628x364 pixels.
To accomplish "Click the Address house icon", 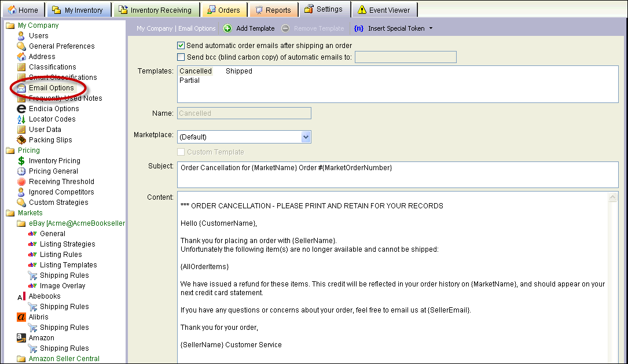I will pyautogui.click(x=21, y=57).
